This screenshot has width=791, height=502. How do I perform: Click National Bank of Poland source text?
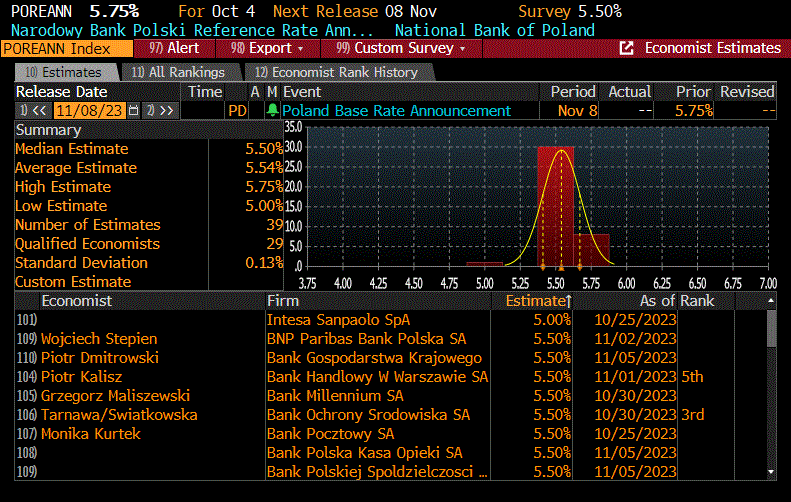[x=494, y=30]
